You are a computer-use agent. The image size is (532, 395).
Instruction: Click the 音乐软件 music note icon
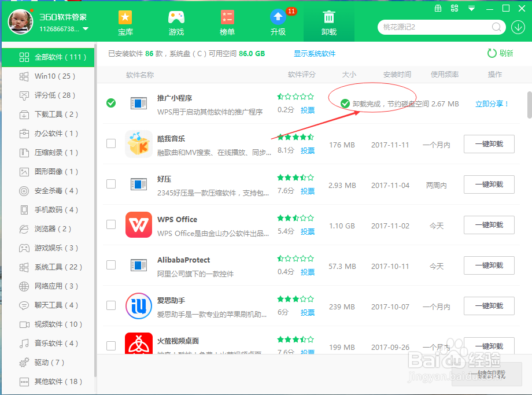tap(24, 344)
